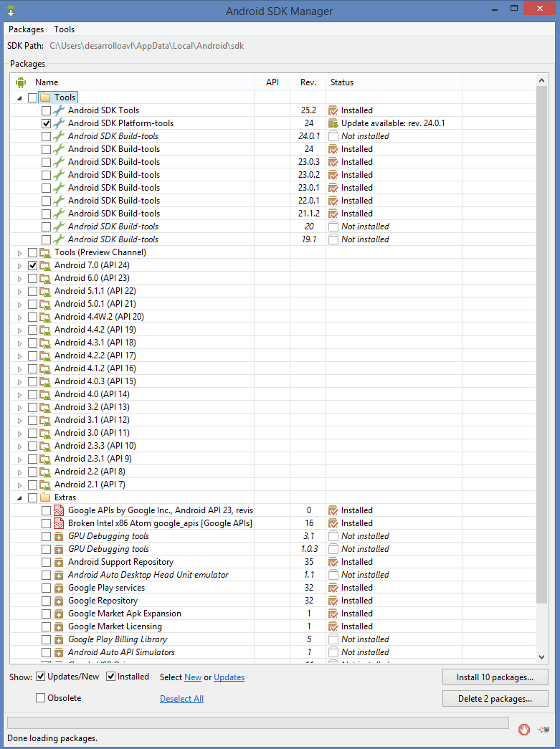Click the wrench icon for Android SDK Tools
The height and width of the screenshot is (749, 560).
tap(59, 110)
